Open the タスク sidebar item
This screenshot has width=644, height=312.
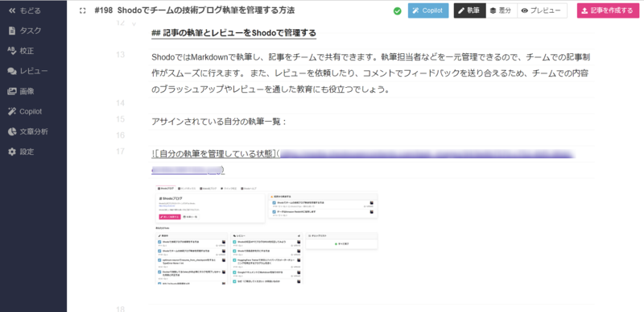point(26,31)
